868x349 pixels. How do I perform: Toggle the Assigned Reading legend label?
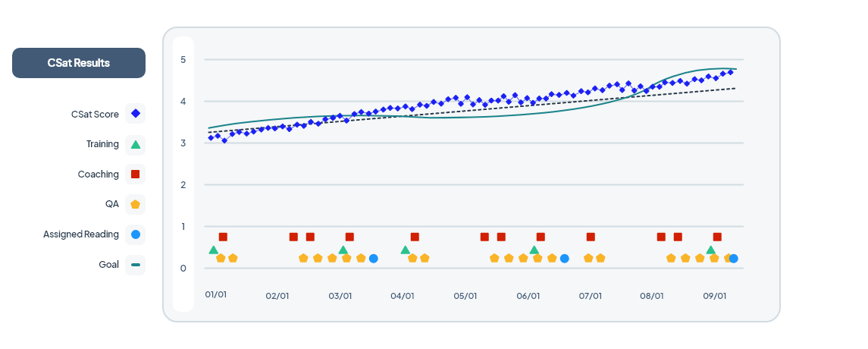click(81, 234)
